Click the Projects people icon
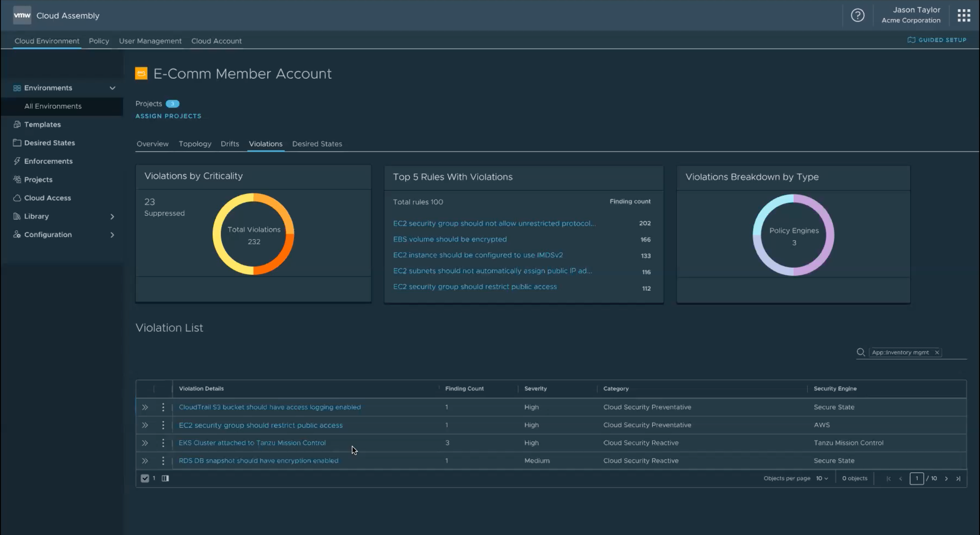The image size is (980, 535). 17,179
